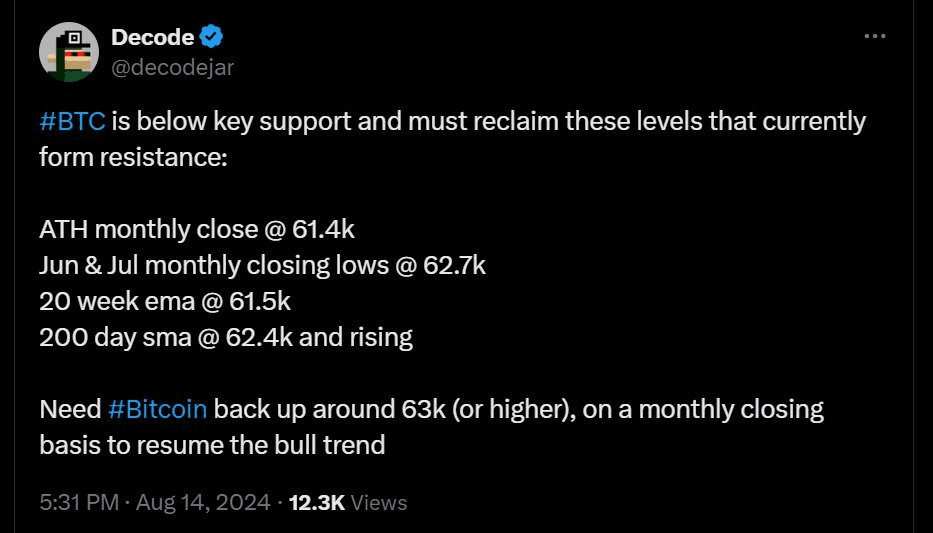Click the basis to resume the bull trend line
933x533 pixels.
(x=212, y=446)
